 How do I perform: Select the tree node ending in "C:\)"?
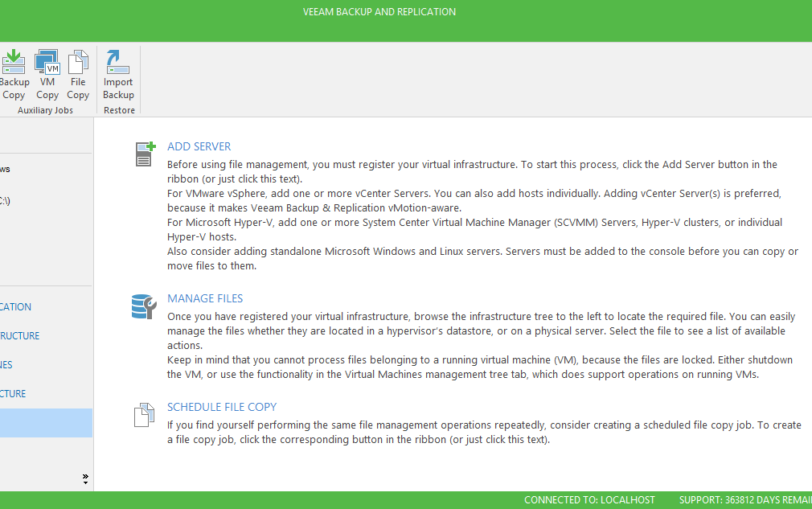click(5, 201)
